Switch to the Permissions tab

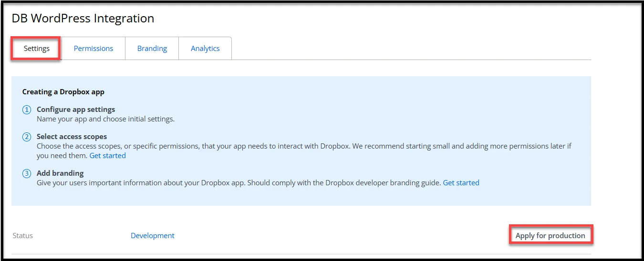click(x=93, y=49)
